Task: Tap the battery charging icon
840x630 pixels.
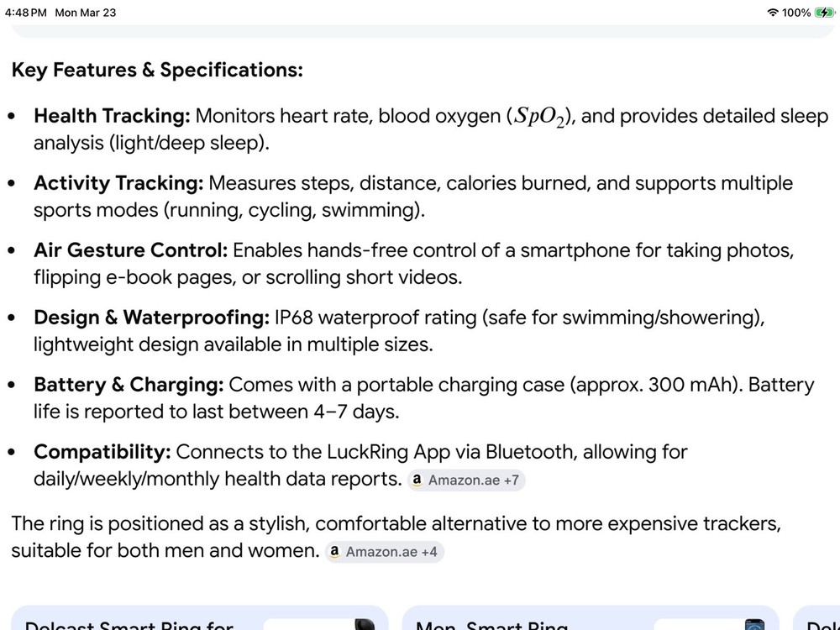Action: click(824, 13)
